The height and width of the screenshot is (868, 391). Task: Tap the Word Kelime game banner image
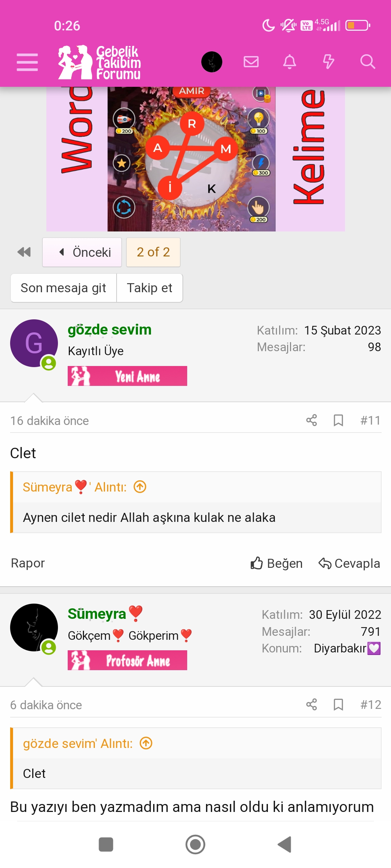tap(195, 159)
